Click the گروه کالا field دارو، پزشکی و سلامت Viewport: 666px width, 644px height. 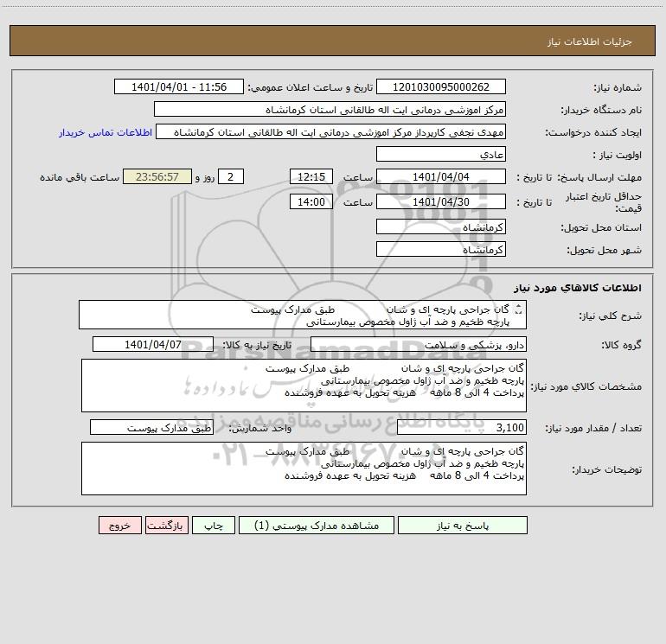pos(419,344)
